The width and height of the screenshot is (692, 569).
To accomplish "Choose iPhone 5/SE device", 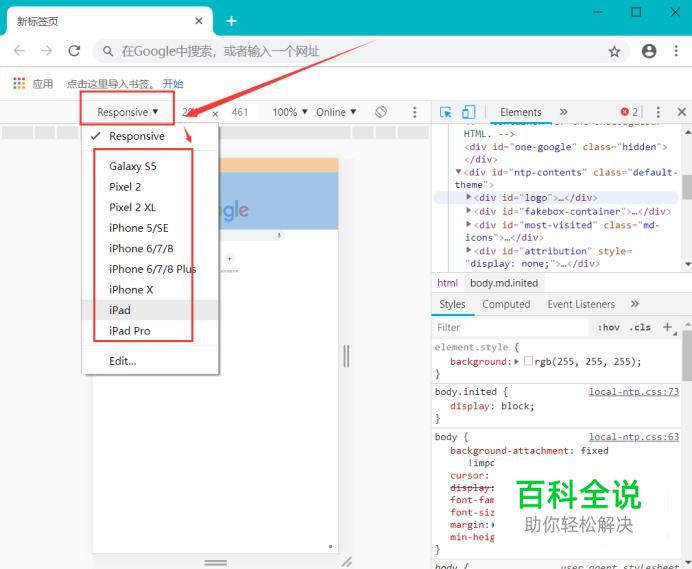I will [x=150, y=228].
